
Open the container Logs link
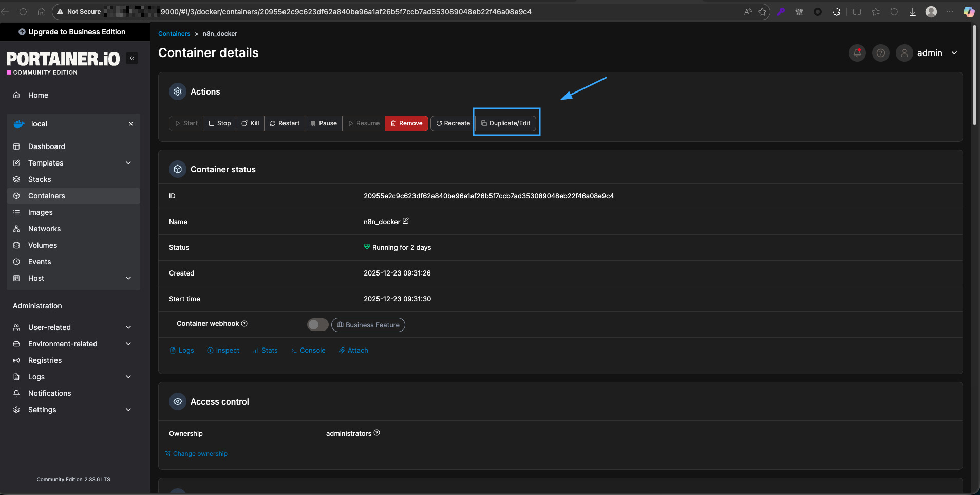click(182, 350)
